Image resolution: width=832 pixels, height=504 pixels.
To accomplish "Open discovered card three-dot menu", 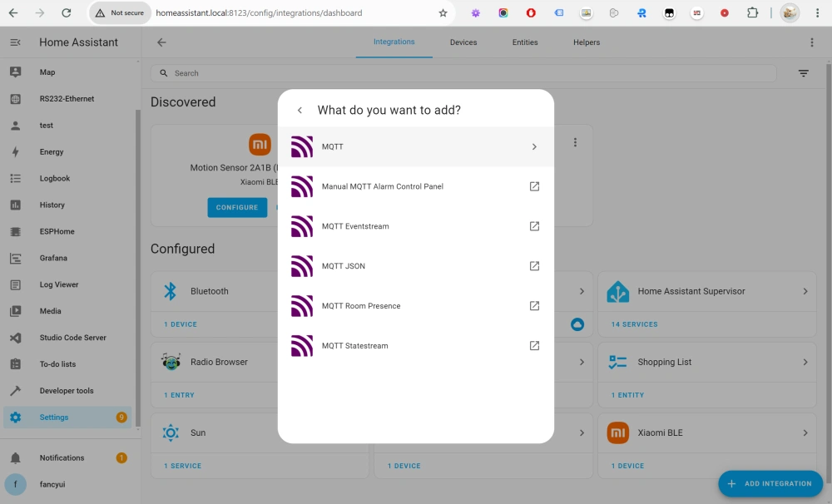I will click(x=575, y=143).
